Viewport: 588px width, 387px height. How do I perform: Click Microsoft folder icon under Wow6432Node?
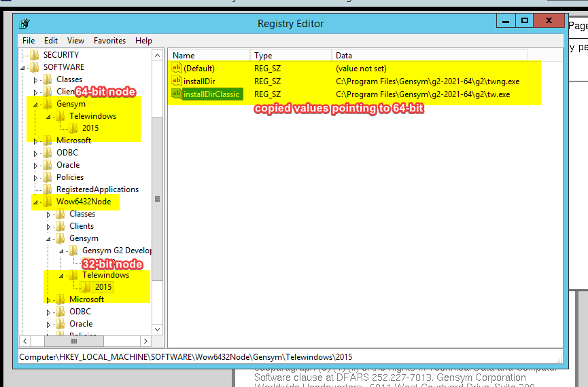tap(60, 299)
